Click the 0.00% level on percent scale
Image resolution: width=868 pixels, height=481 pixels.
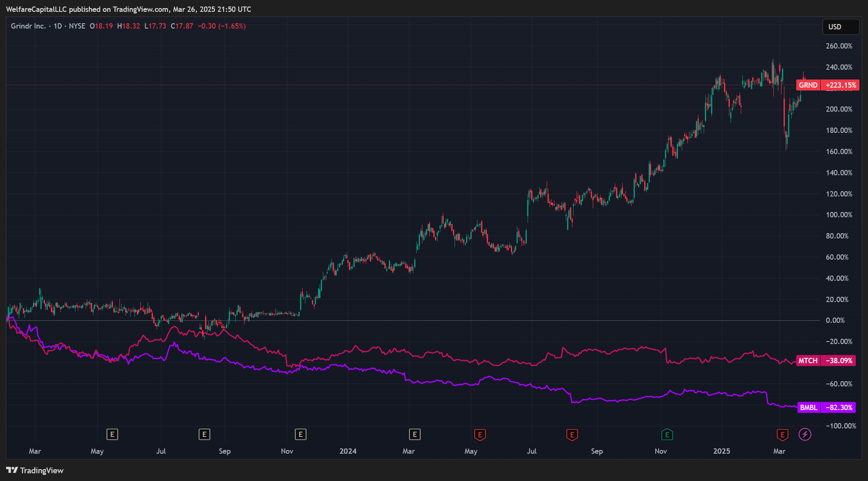(x=835, y=320)
